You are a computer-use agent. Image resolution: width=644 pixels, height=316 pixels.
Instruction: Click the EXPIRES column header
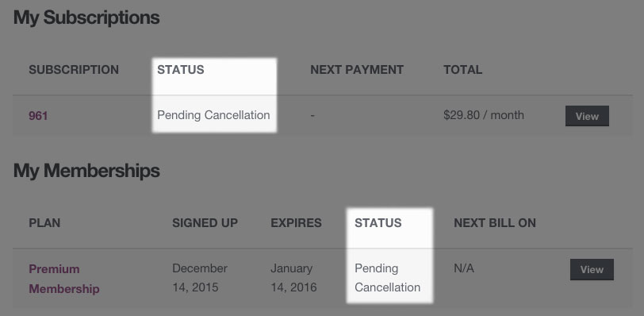[x=296, y=223]
